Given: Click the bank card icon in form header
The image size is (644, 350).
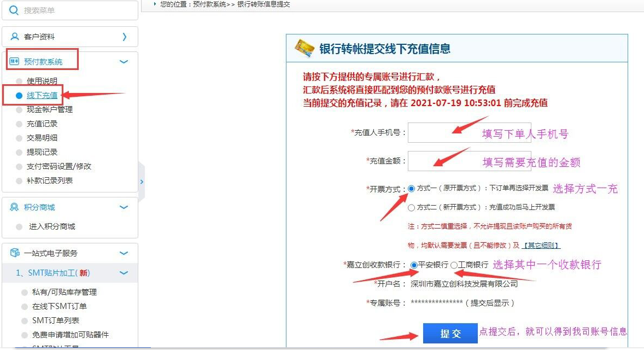Looking at the screenshot, I should click(x=304, y=48).
